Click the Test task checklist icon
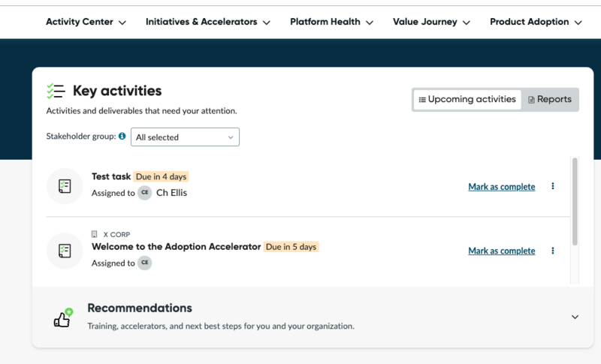The image size is (601, 364). [65, 186]
